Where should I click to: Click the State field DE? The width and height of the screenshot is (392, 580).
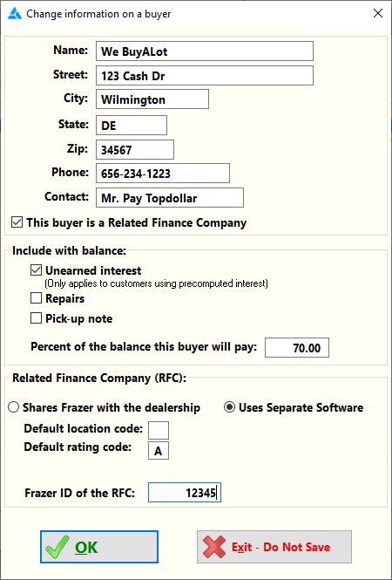tap(132, 125)
